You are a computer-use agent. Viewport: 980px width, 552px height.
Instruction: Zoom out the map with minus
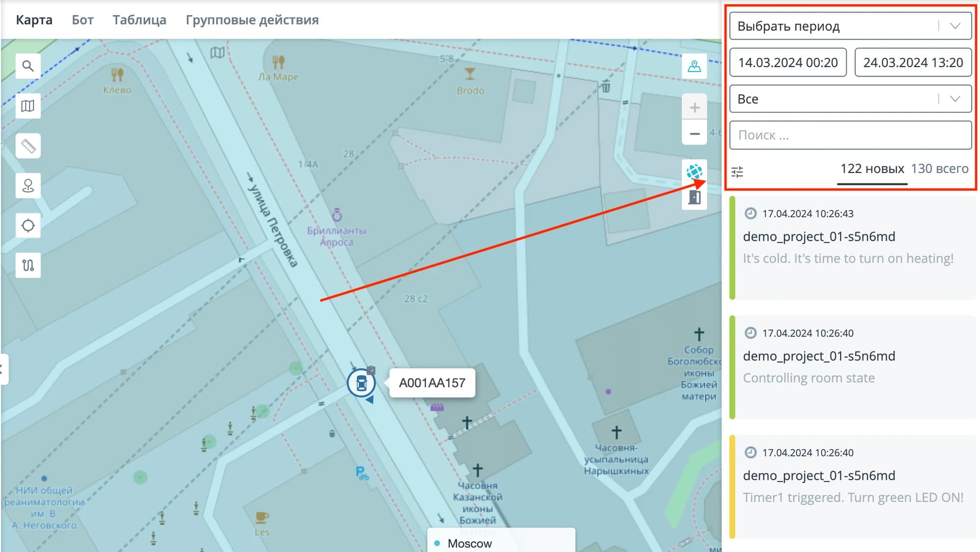coord(694,133)
